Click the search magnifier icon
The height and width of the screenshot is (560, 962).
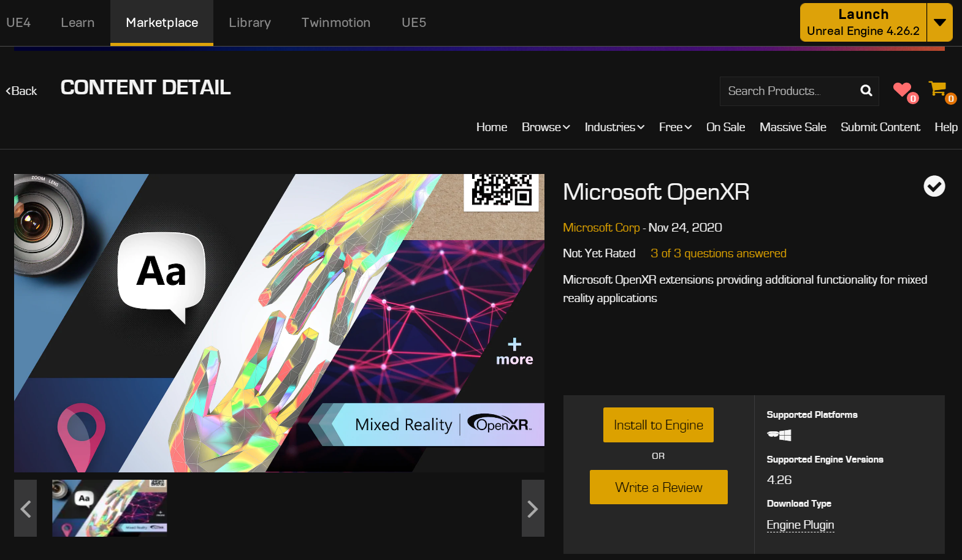[x=866, y=91]
